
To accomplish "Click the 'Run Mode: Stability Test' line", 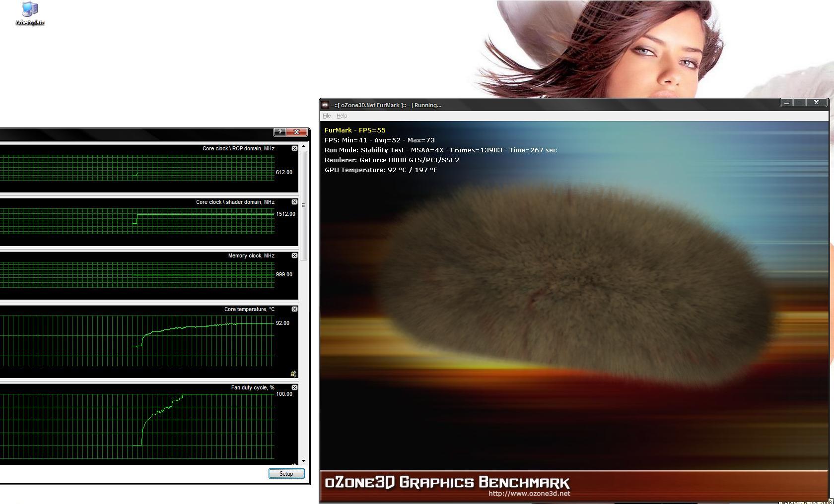I will [440, 150].
